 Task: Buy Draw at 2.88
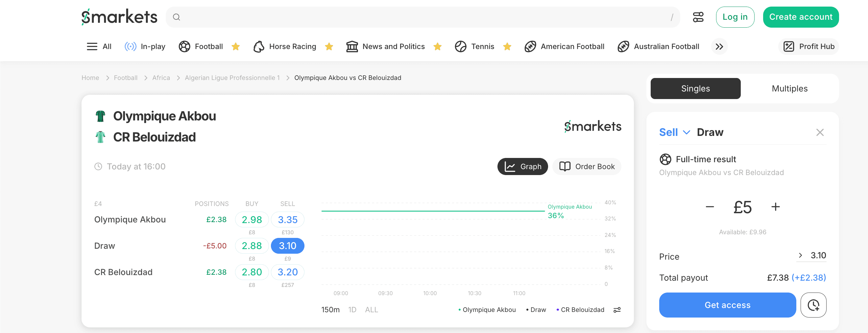pyautogui.click(x=252, y=246)
